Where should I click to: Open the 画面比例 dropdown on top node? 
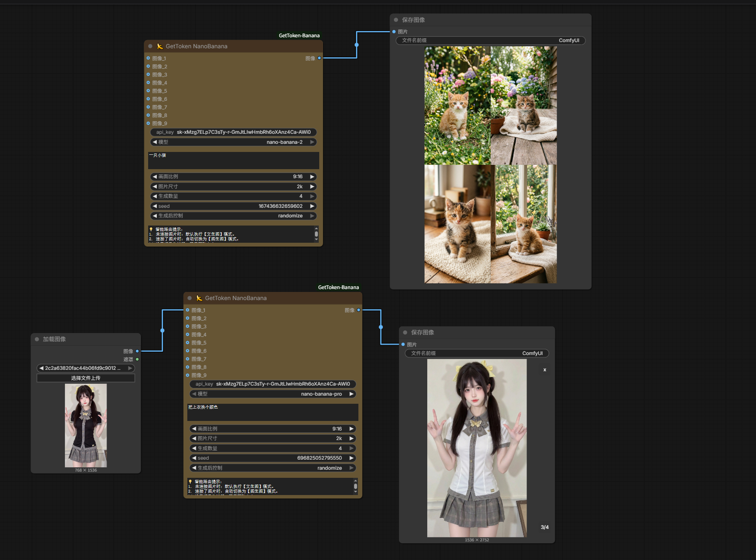click(233, 177)
